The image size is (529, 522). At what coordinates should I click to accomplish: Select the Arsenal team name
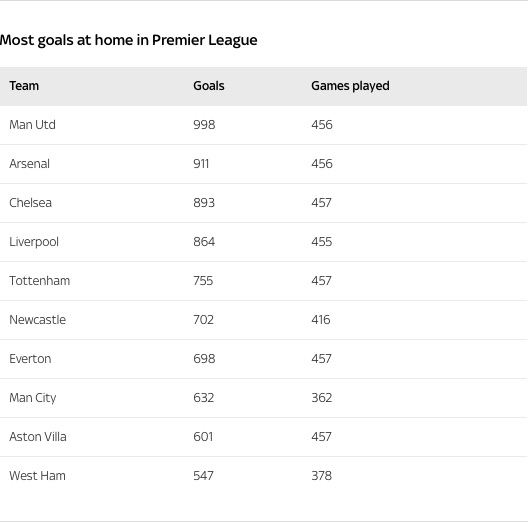click(29, 164)
